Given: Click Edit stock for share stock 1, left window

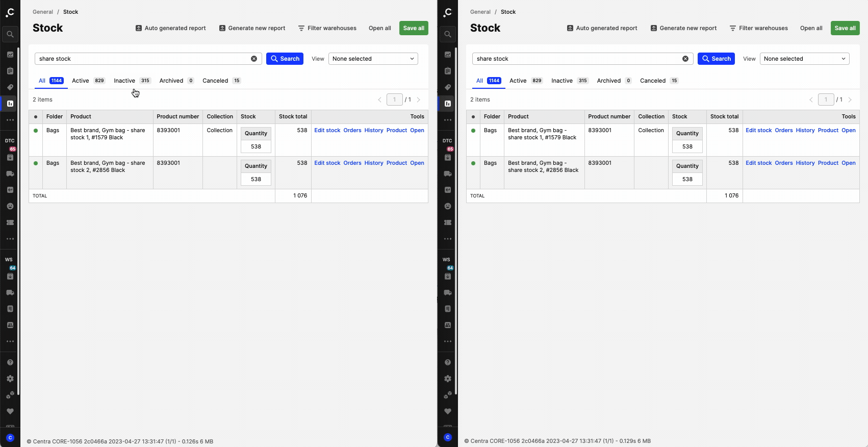Looking at the screenshot, I should 327,130.
